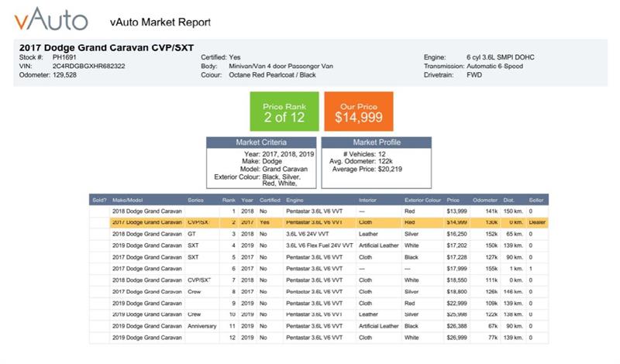
Task: Click the vAuto logo
Action: 51,19
